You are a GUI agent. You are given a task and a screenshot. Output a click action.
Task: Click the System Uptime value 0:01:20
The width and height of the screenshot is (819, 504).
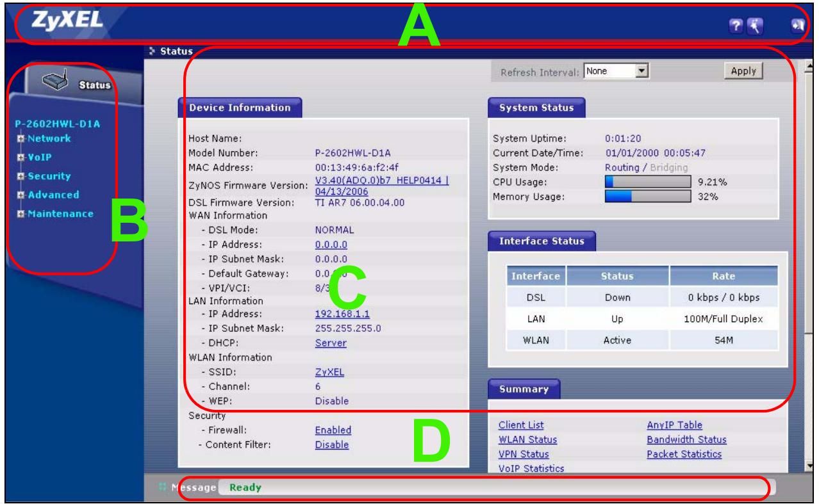(x=624, y=138)
